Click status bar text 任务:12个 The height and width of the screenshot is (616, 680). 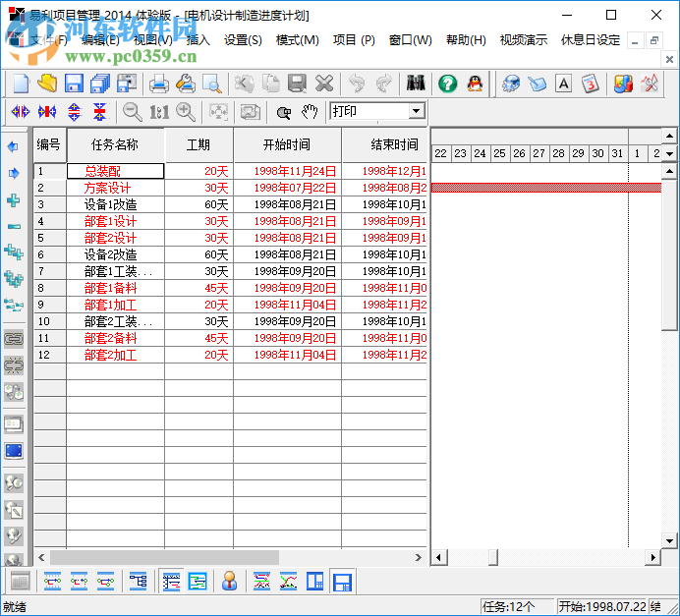508,606
